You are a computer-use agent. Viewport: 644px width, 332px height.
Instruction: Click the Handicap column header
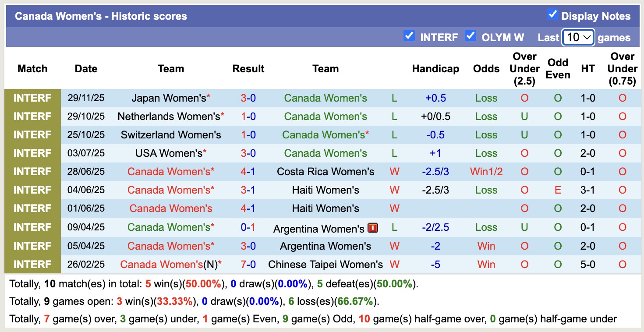(435, 69)
